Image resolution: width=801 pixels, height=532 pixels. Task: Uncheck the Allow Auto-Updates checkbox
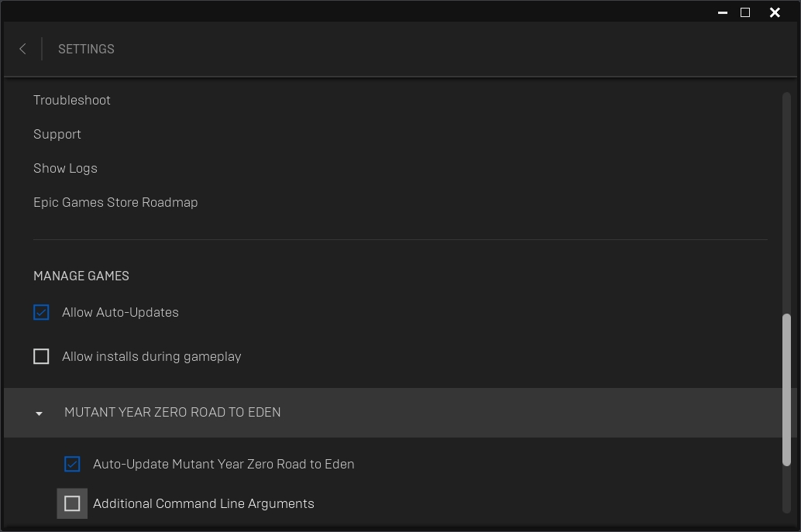pos(41,312)
